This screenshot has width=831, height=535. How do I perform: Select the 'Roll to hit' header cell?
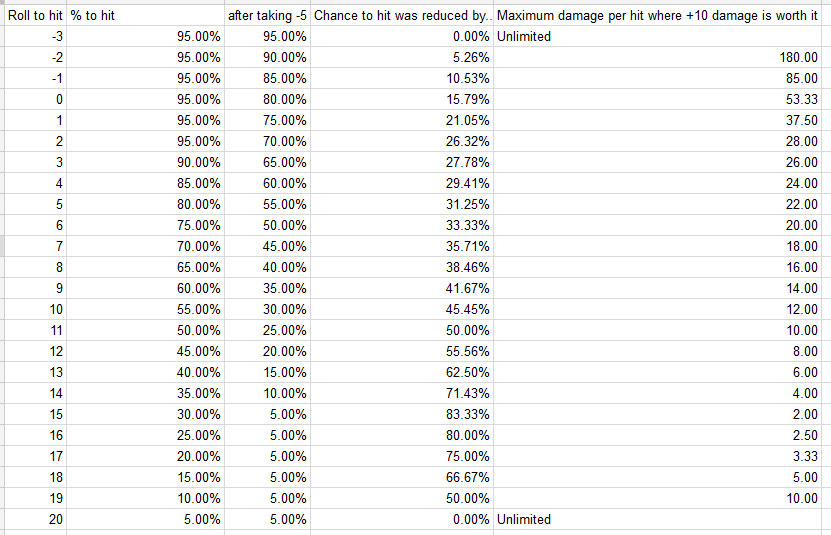[x=36, y=16]
